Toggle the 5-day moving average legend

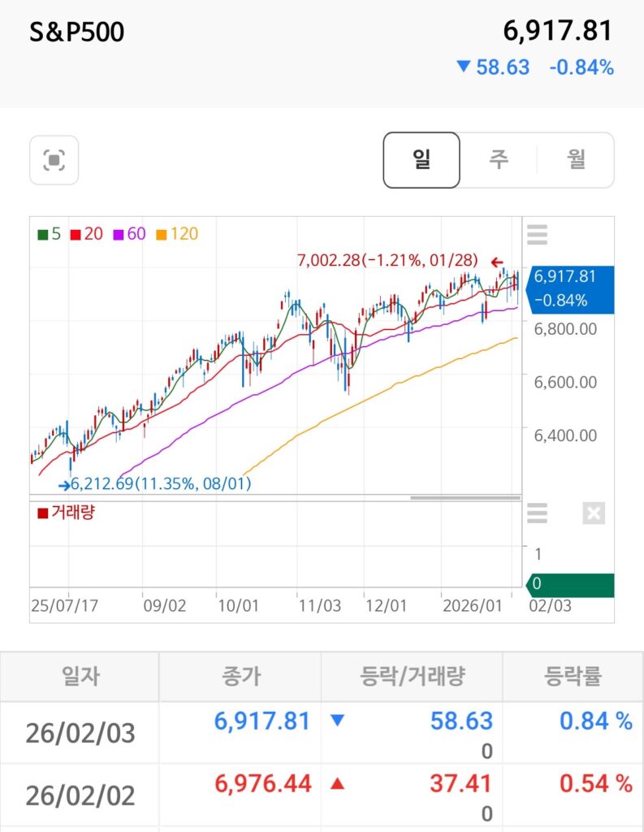click(50, 234)
